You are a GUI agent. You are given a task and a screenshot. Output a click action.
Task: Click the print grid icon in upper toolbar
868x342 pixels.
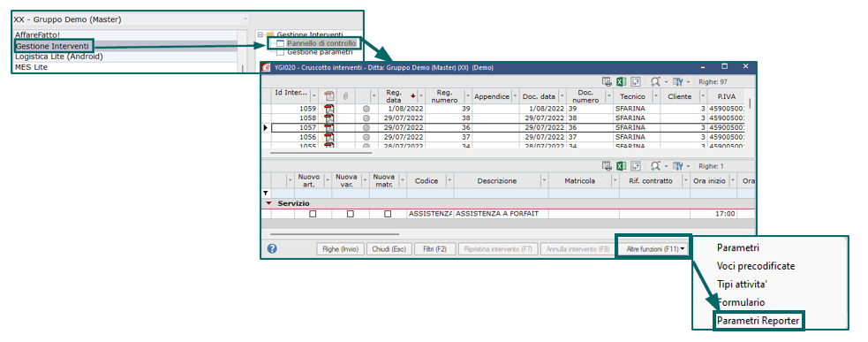pos(607,81)
